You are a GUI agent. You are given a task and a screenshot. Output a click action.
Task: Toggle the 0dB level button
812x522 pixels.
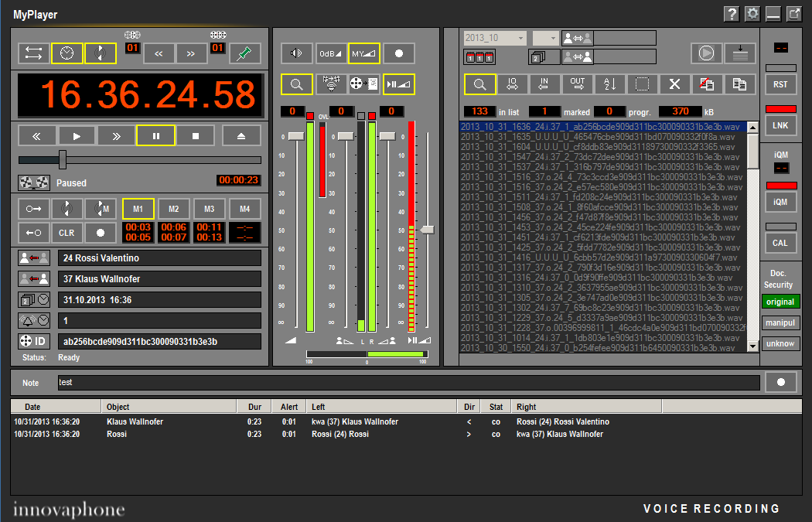(x=329, y=53)
